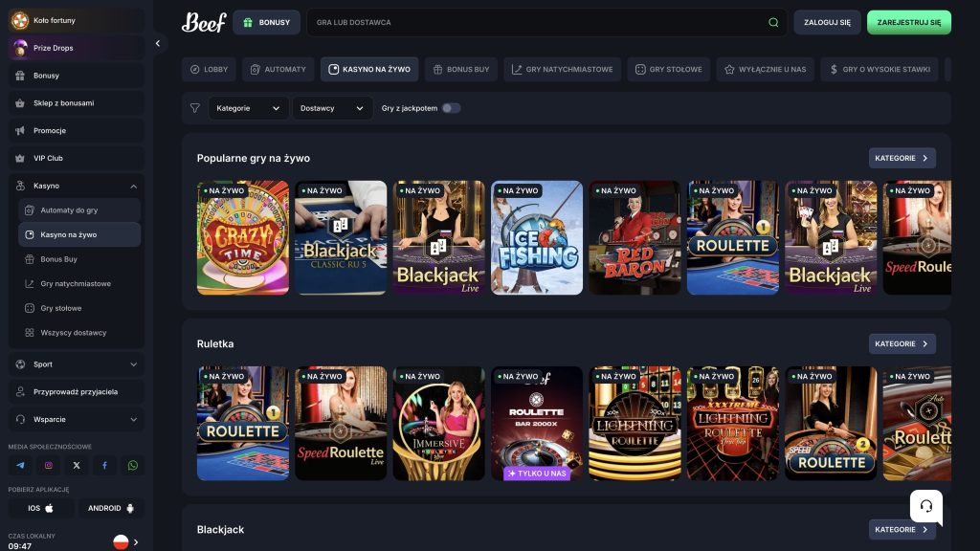The image size is (980, 551).
Task: Open Speed Roulette Live in Ruletka row
Action: [x=341, y=424]
